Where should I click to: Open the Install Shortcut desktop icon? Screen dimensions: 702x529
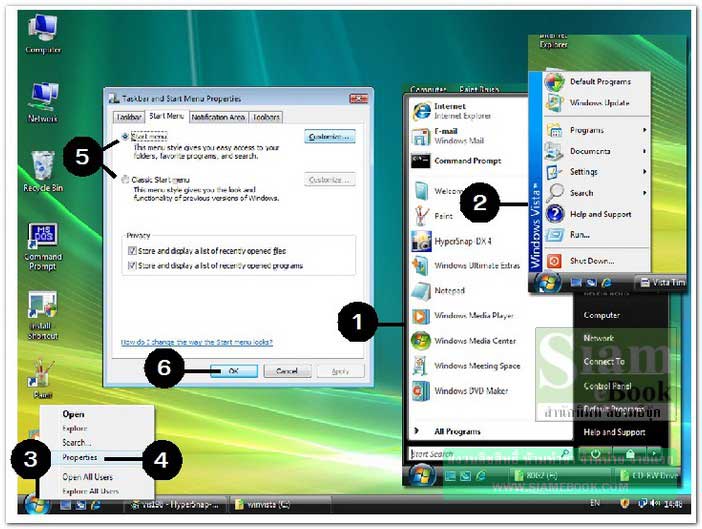[x=43, y=316]
